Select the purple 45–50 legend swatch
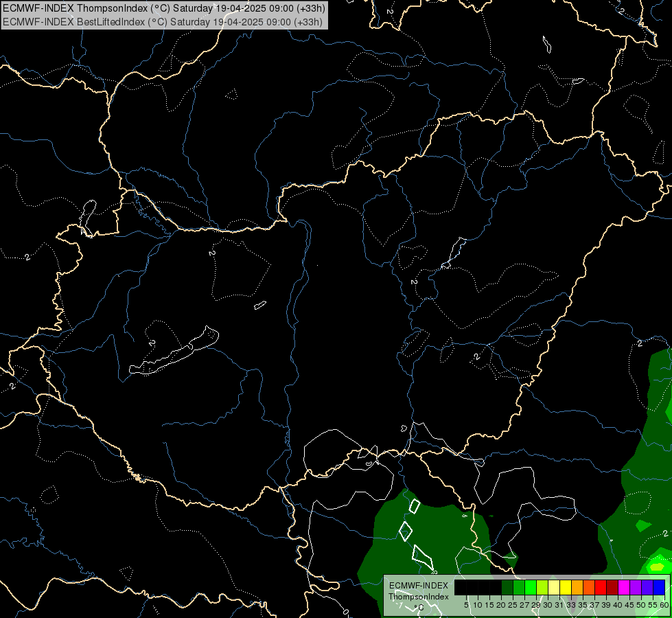The image size is (672, 618). click(x=636, y=588)
